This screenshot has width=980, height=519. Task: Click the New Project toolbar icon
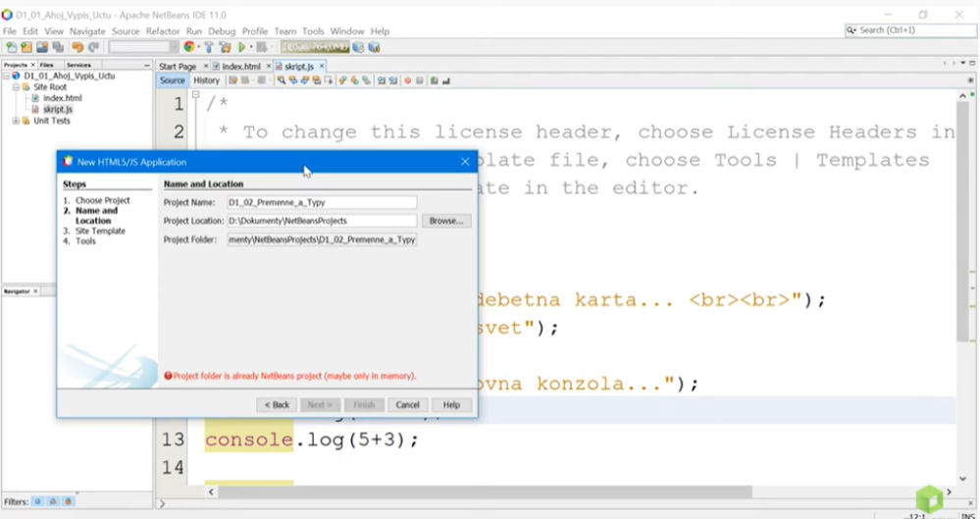tap(26, 47)
